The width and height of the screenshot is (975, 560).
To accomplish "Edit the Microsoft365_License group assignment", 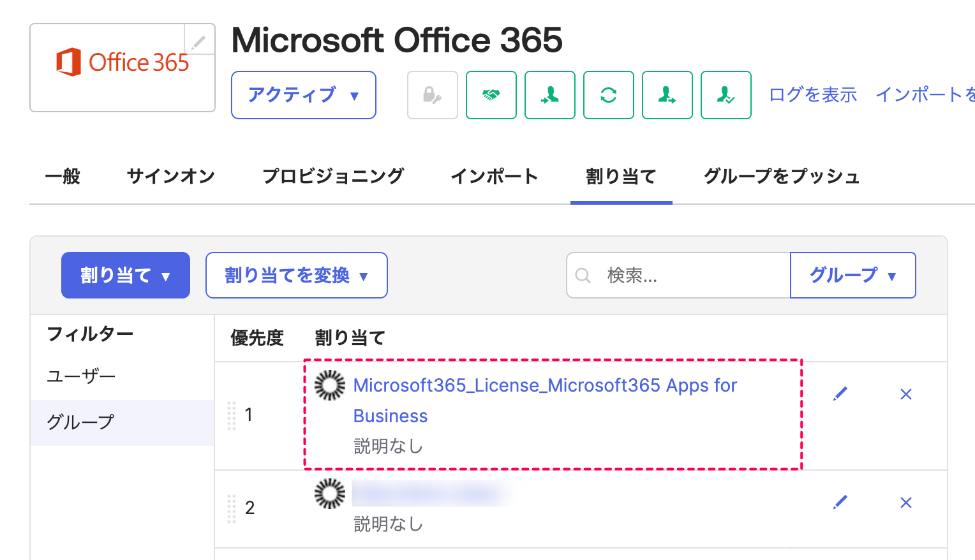I will coord(840,394).
